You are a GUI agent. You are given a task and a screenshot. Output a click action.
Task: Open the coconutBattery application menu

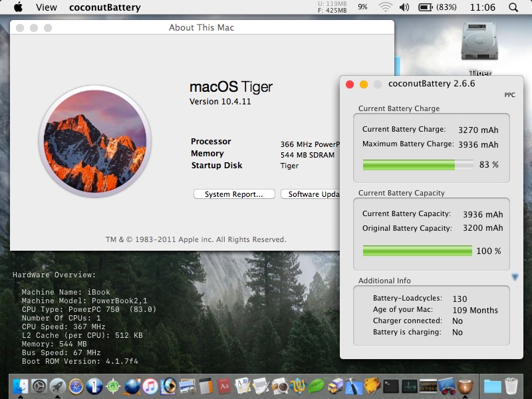(105, 7)
